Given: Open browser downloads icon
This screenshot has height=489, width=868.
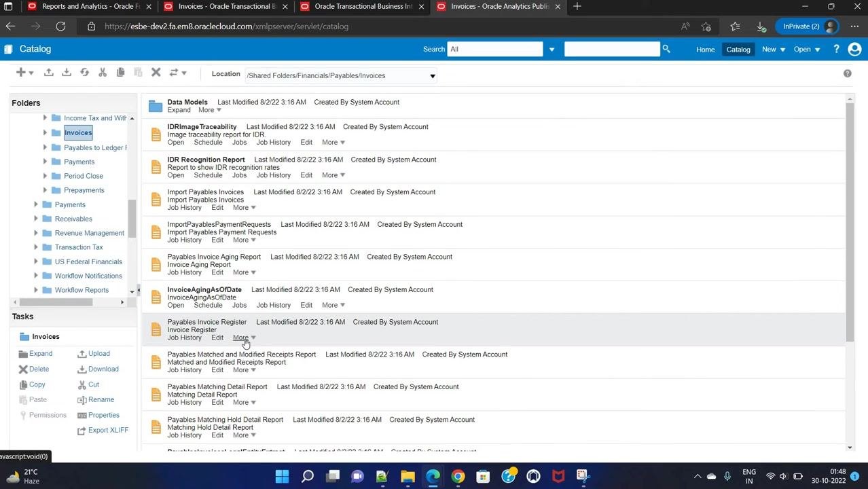Looking at the screenshot, I should [x=761, y=26].
